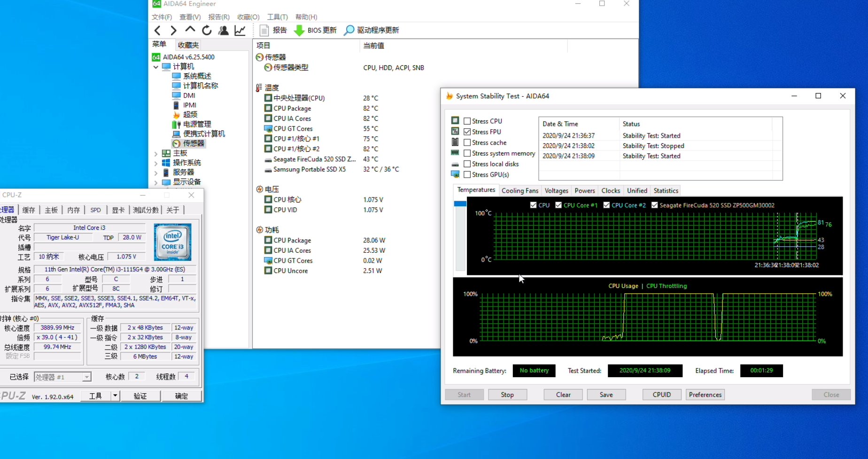Open 处理器 #1 selection dropdown in CPU-Z
The image size is (868, 459).
(x=86, y=377)
